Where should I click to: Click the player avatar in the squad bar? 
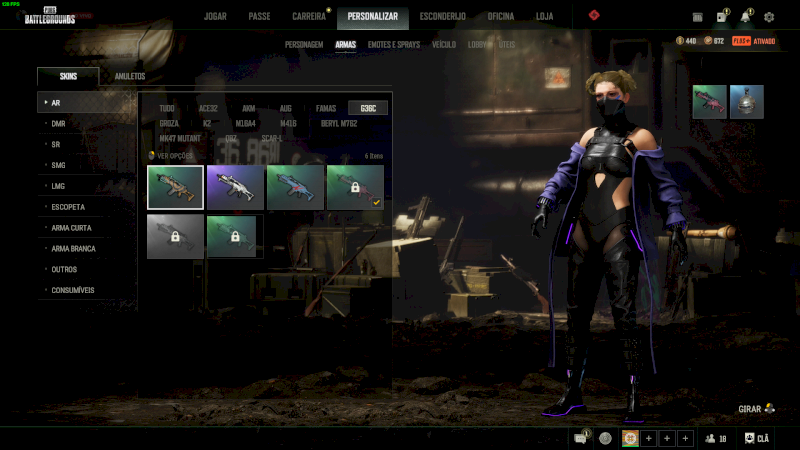630,438
